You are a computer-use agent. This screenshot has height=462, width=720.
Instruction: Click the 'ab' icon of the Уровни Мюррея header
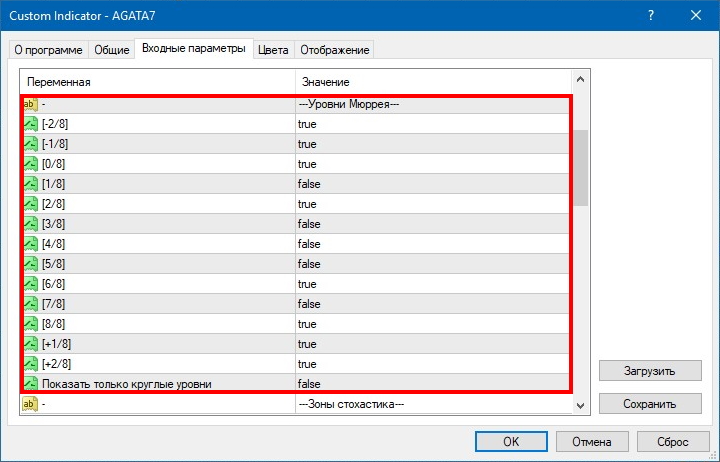[30, 104]
